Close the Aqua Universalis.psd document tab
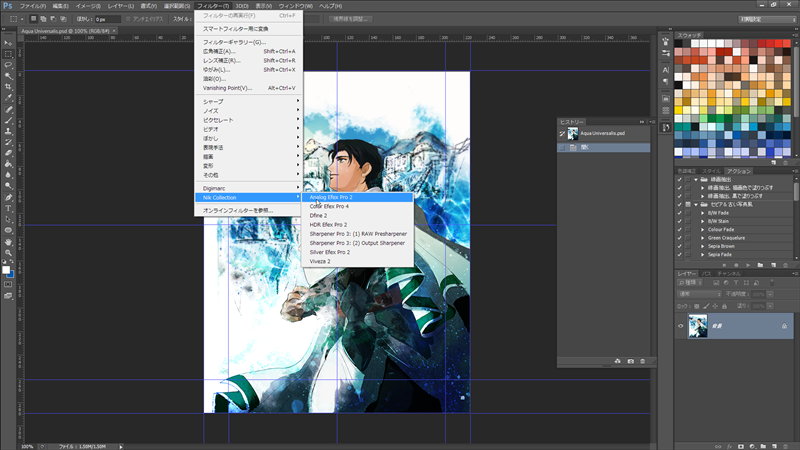 pyautogui.click(x=114, y=31)
